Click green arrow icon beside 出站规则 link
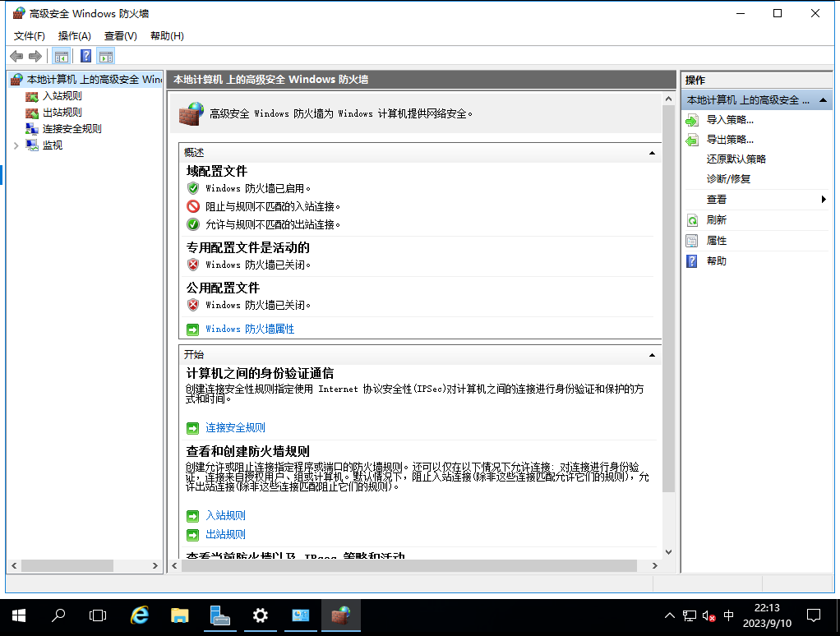This screenshot has height=636, width=840. (193, 535)
